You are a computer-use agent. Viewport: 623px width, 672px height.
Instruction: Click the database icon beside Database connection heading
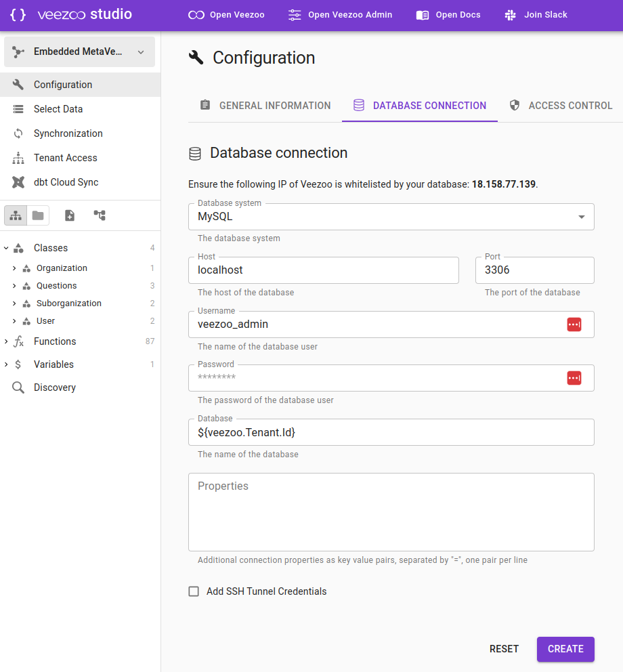click(x=195, y=153)
